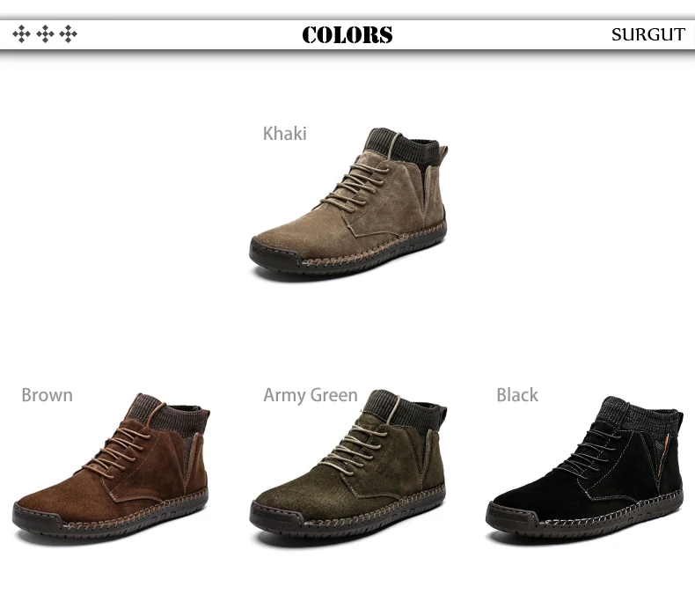Click the Brown color label
Viewport: 695px width, 616px height.
coord(47,395)
